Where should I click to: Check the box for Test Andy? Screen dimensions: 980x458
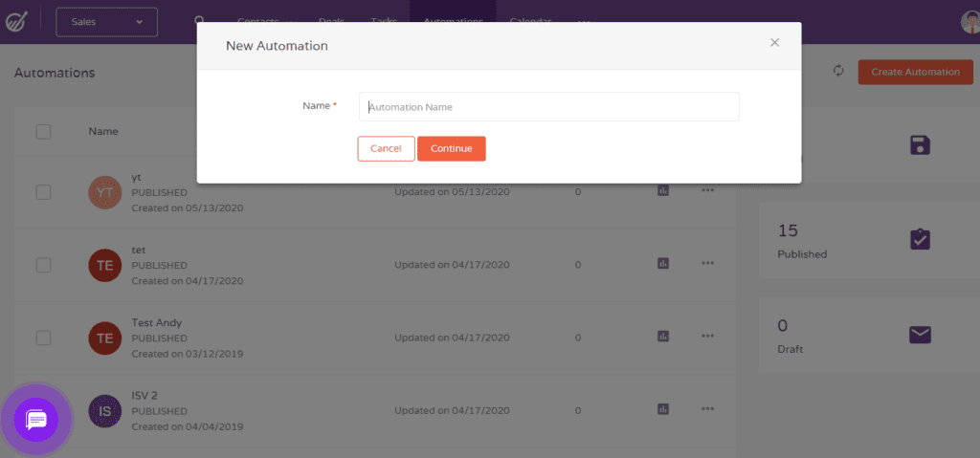(43, 338)
